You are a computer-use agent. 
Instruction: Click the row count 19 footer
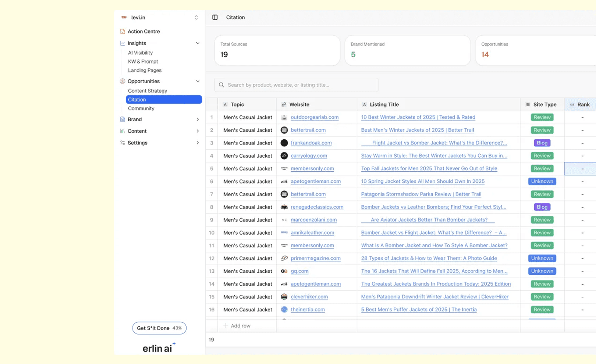211,340
